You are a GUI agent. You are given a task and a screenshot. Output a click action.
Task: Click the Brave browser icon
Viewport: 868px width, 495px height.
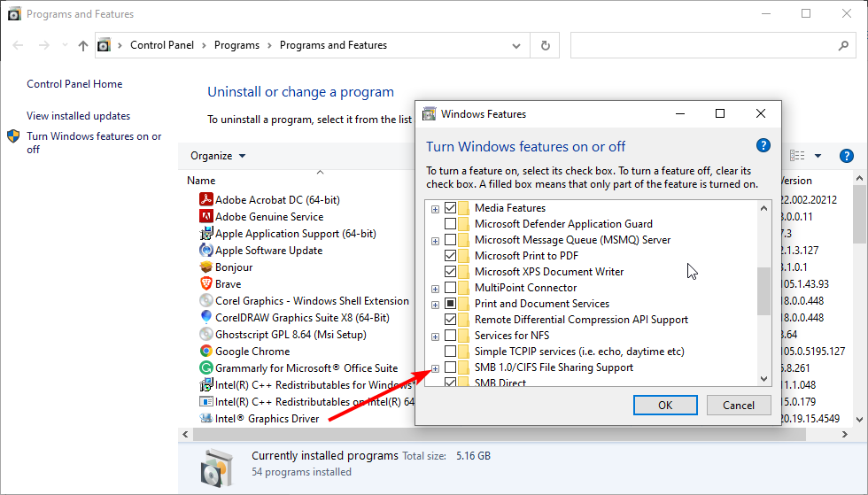(x=205, y=283)
